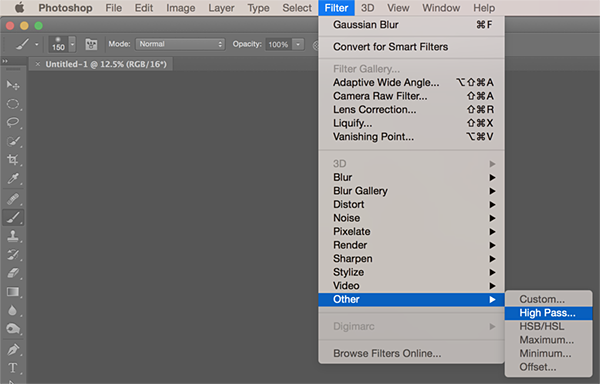This screenshot has height=384, width=600.
Task: Open the Mode Normal dropdown
Action: click(180, 44)
